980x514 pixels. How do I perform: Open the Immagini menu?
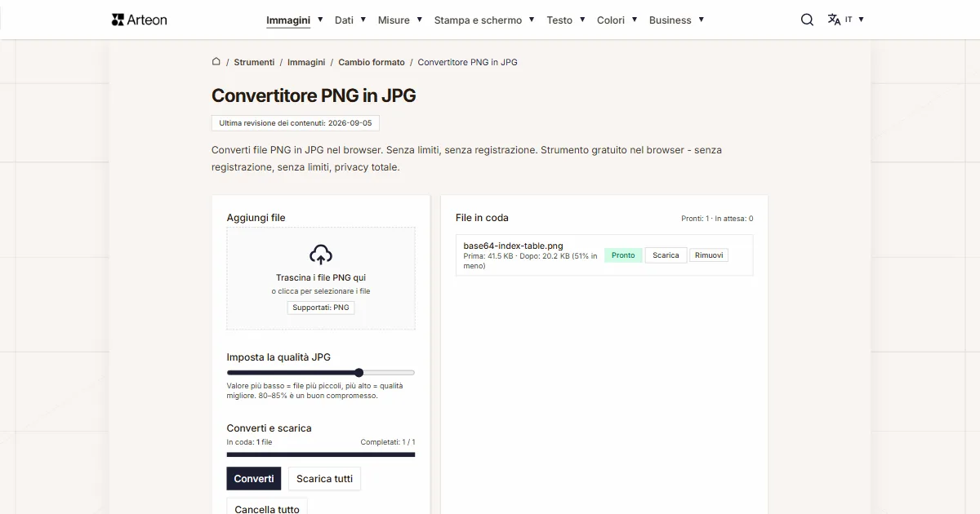[288, 20]
